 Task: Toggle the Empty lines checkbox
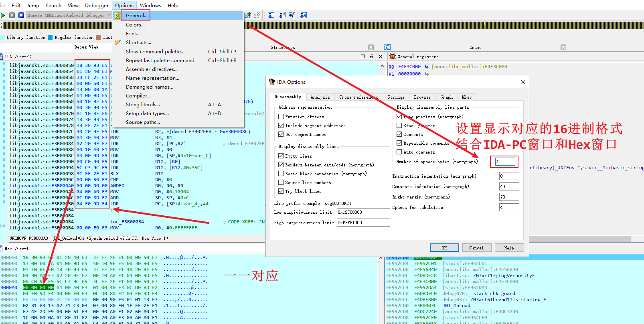[281, 156]
